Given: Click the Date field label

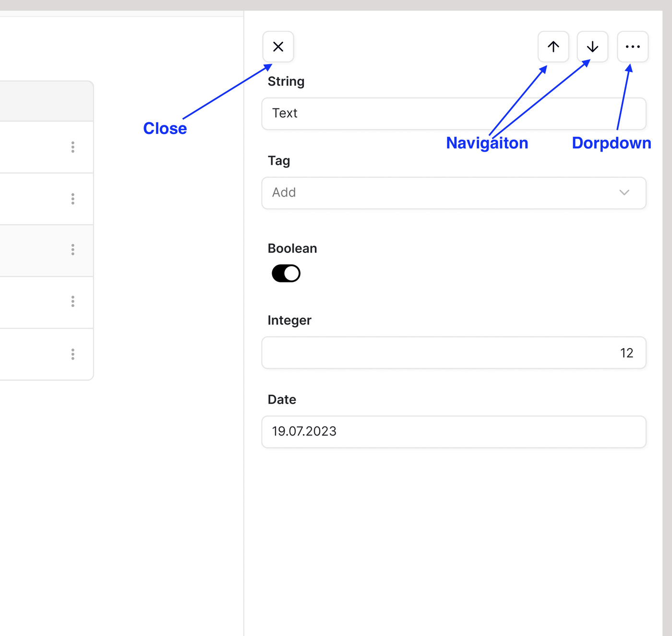Looking at the screenshot, I should pos(282,400).
